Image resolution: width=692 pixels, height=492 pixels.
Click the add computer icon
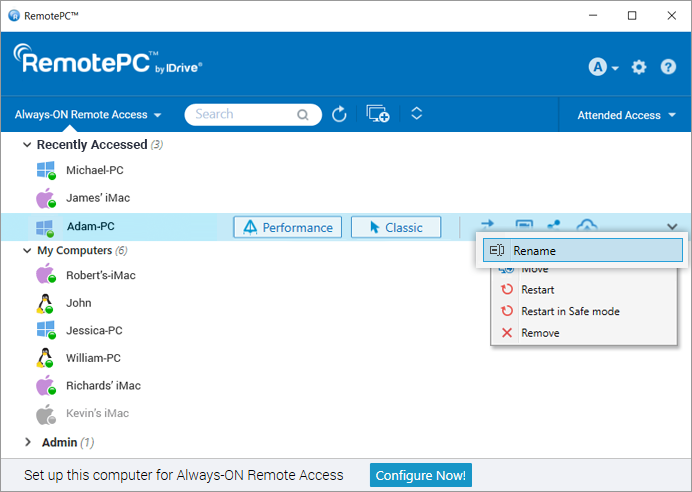point(378,114)
